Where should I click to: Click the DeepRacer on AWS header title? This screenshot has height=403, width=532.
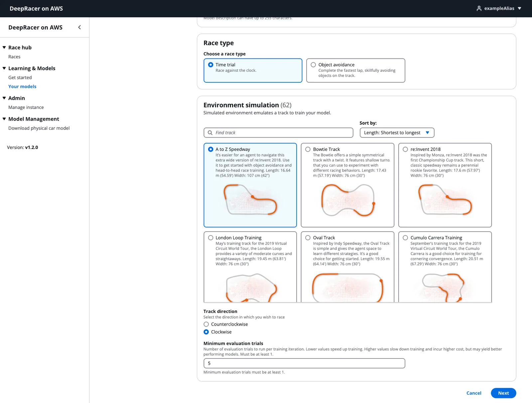pos(36,9)
